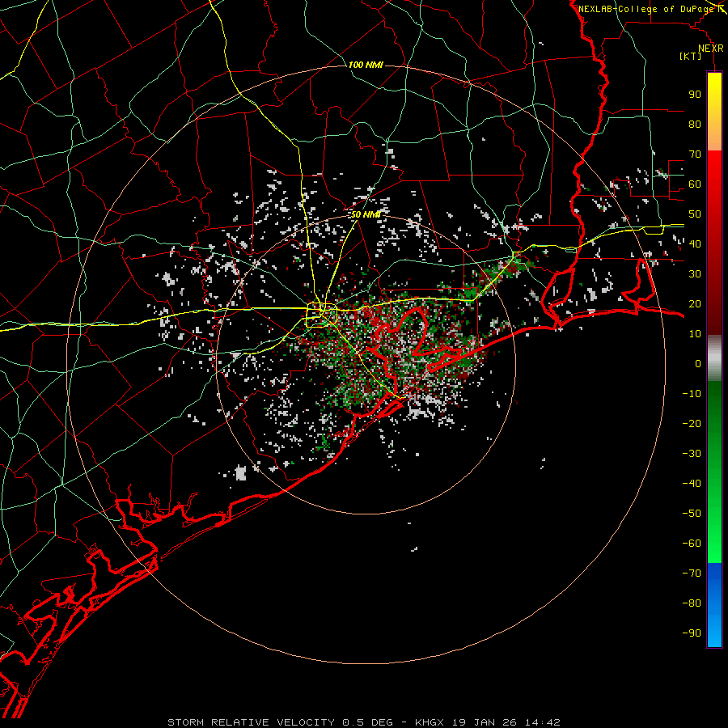Click the -50 value on the velocity scale
The image size is (728, 728).
click(692, 514)
